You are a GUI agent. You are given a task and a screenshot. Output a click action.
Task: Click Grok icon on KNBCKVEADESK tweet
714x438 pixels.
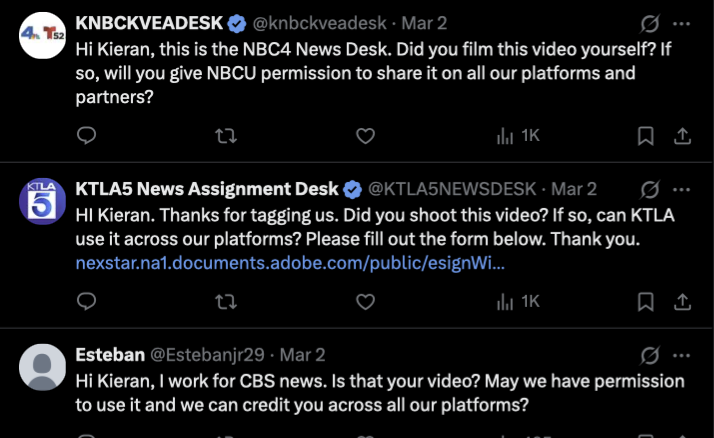649,24
